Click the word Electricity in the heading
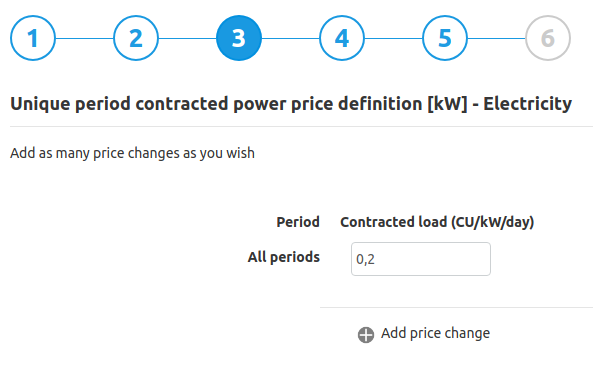Viewport: 593px width, 365px height. [528, 104]
